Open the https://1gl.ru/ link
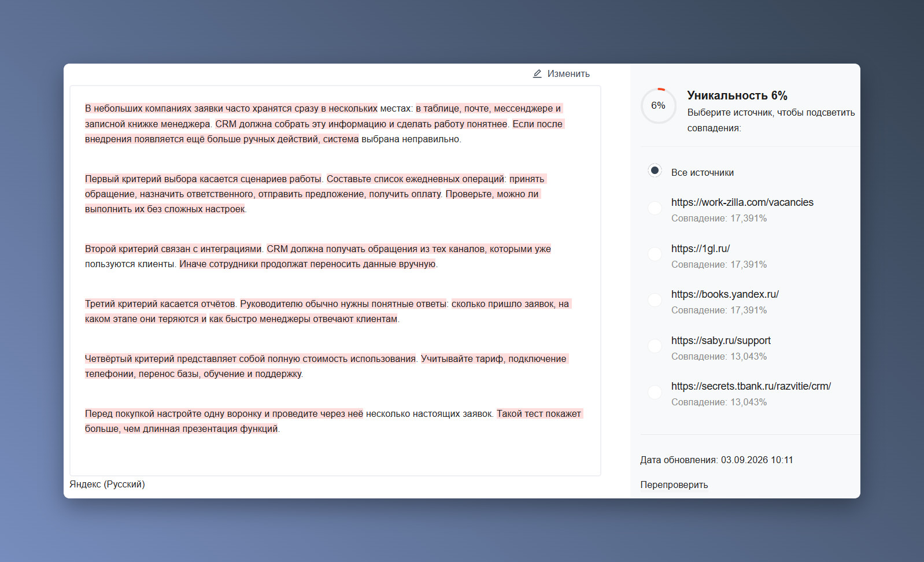 [700, 249]
